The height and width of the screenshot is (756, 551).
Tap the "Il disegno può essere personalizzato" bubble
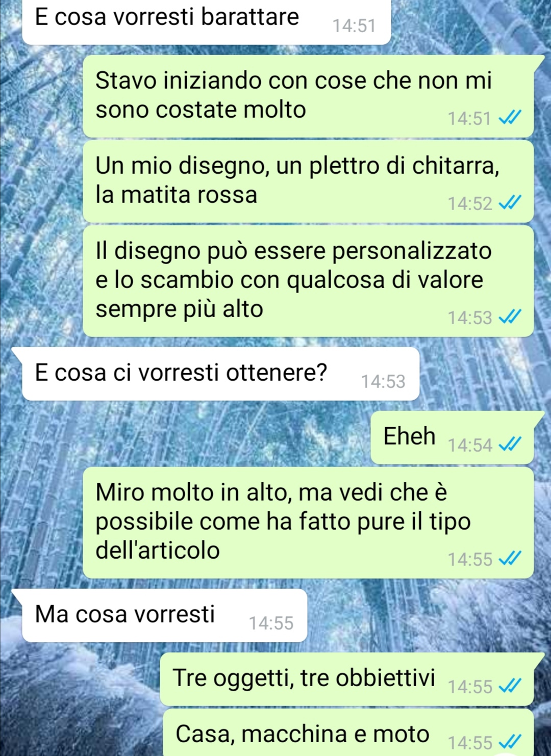coord(308,281)
